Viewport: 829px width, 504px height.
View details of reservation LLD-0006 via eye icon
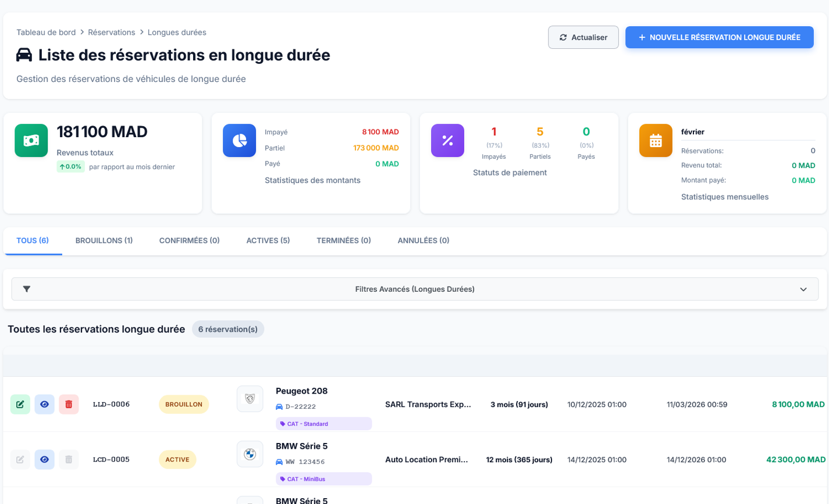45,404
